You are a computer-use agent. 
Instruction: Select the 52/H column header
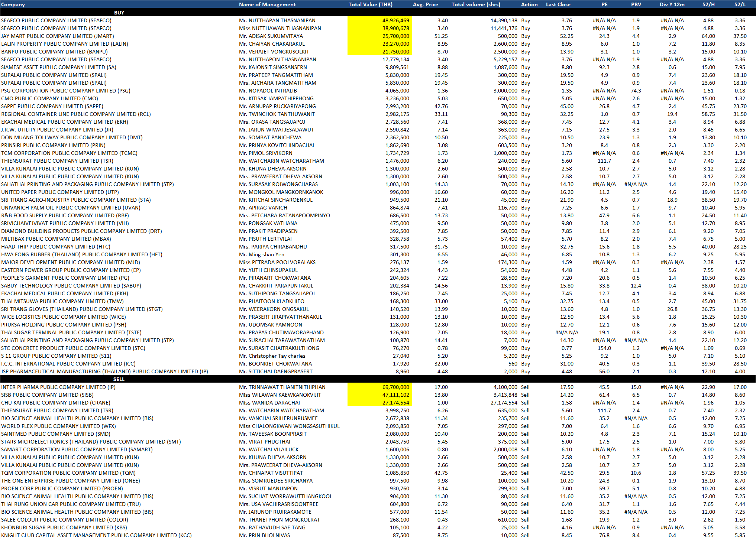(x=708, y=4)
